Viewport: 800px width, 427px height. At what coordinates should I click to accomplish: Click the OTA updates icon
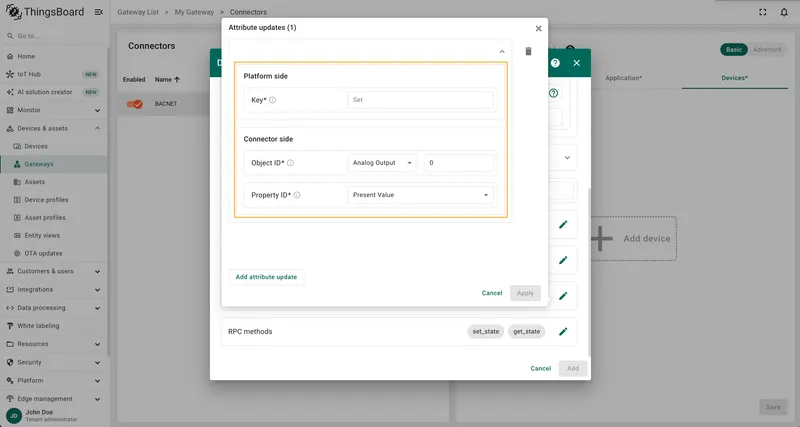(17, 254)
